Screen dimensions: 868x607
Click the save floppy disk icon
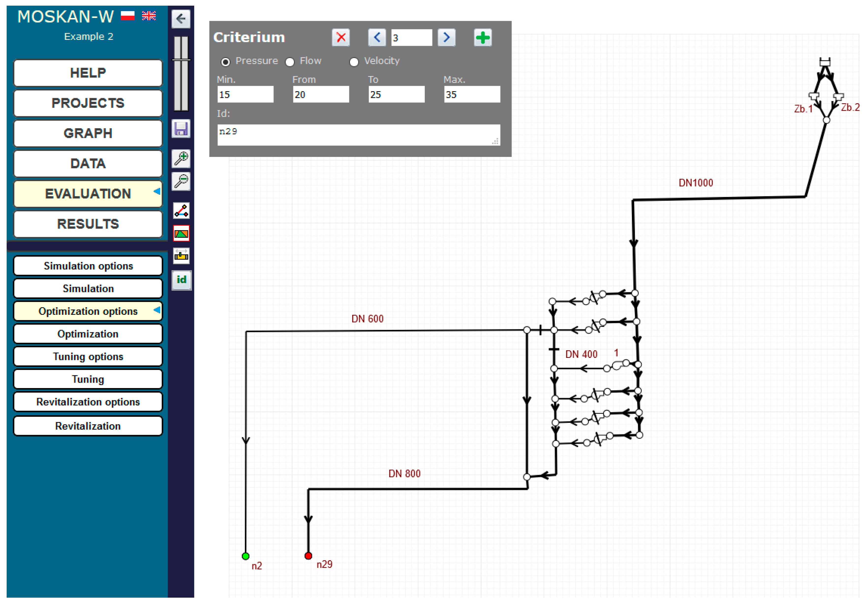pyautogui.click(x=181, y=129)
